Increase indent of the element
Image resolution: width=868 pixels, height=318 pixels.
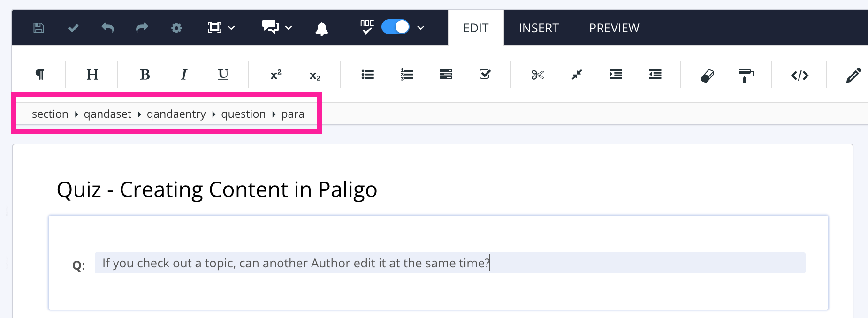[616, 75]
